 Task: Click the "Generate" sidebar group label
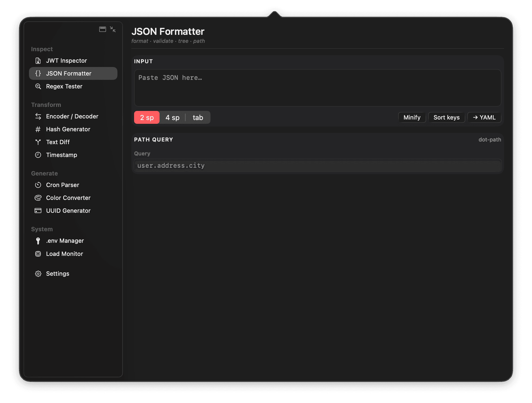tap(45, 173)
